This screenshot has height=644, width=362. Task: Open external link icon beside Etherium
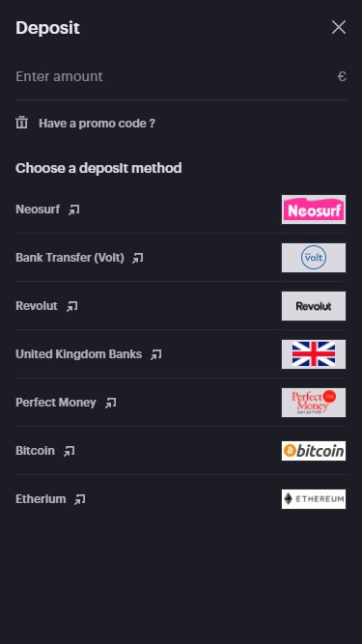click(x=79, y=499)
